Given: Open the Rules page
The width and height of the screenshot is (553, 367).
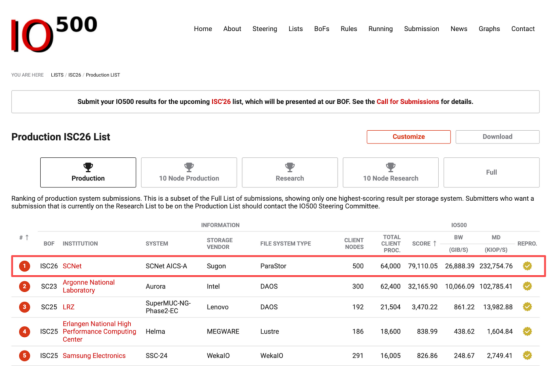Looking at the screenshot, I should 348,29.
